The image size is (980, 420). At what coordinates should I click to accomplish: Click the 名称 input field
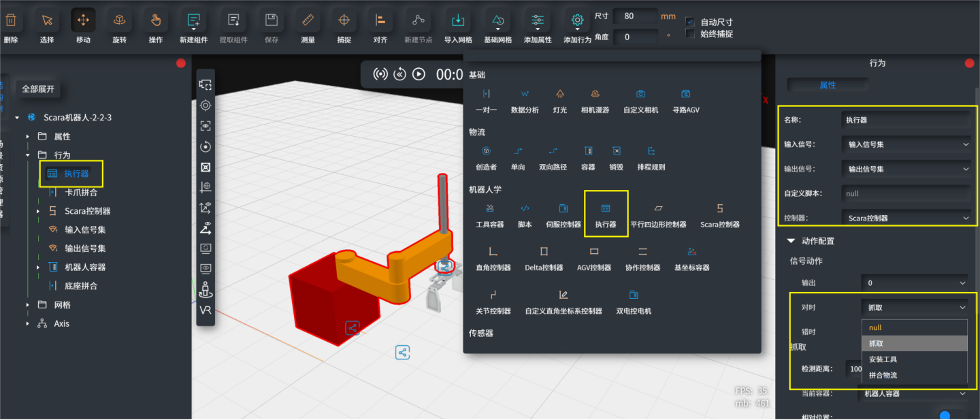(x=906, y=120)
